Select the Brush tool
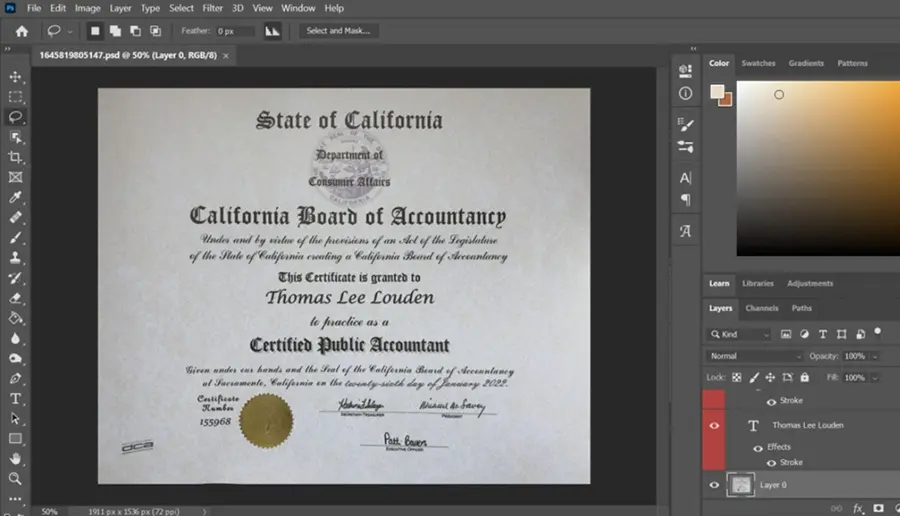The width and height of the screenshot is (900, 516). (x=15, y=238)
